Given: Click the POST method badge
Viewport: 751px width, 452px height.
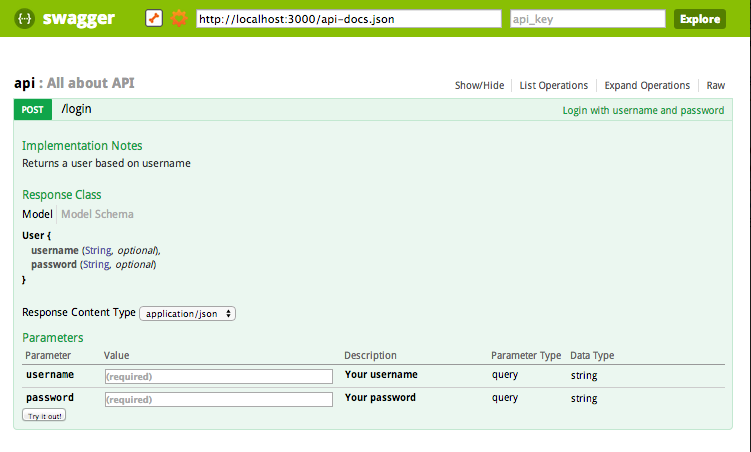Looking at the screenshot, I should coord(33,110).
